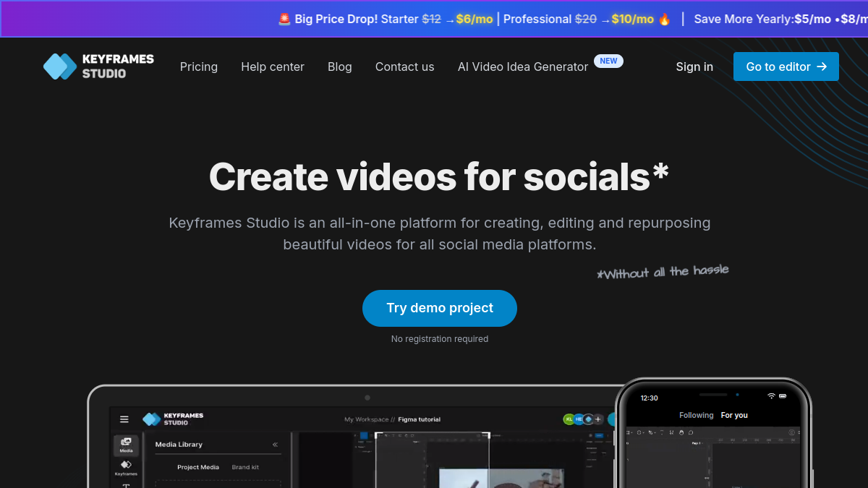The height and width of the screenshot is (488, 868).
Task: Click the handwritten 'Without all the hassle' note
Action: click(663, 272)
